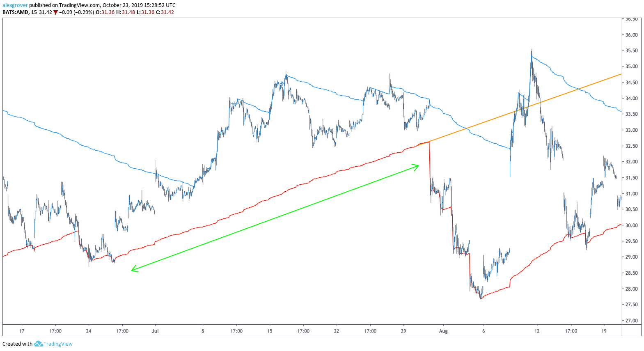Image resolution: width=644 pixels, height=351 pixels.
Task: Click the 28.00 price axis label
Action: pos(632,289)
